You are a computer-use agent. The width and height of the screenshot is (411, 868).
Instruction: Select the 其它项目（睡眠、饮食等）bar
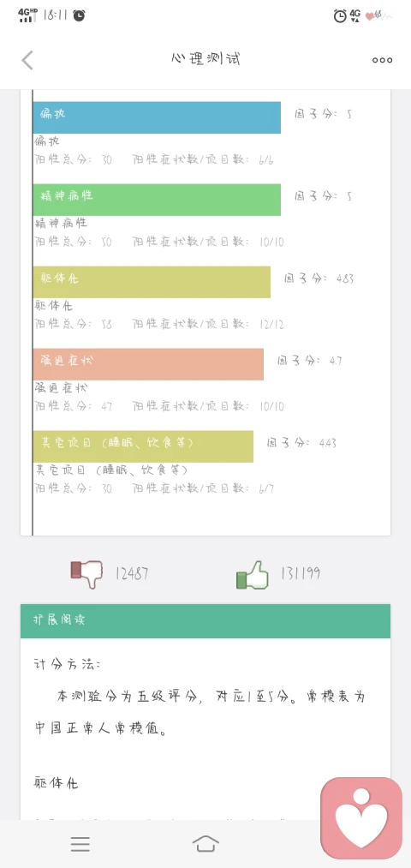pos(143,446)
